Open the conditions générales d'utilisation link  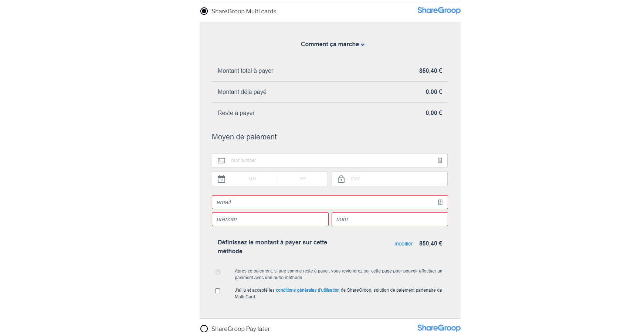coord(308,290)
